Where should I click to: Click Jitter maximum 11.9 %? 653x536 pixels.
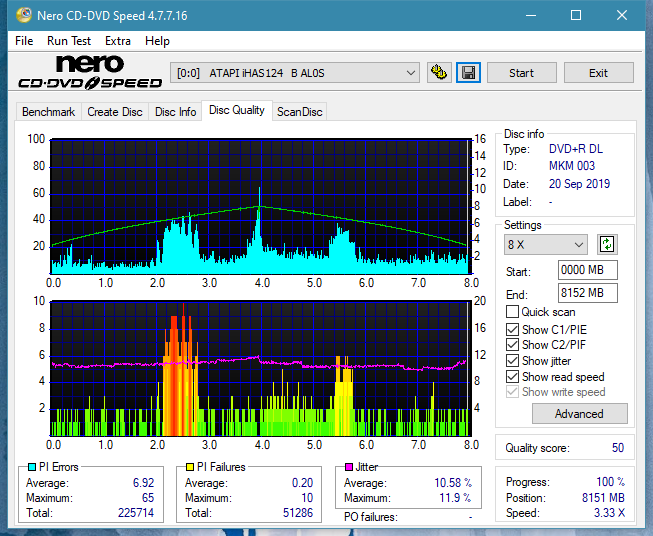455,498
